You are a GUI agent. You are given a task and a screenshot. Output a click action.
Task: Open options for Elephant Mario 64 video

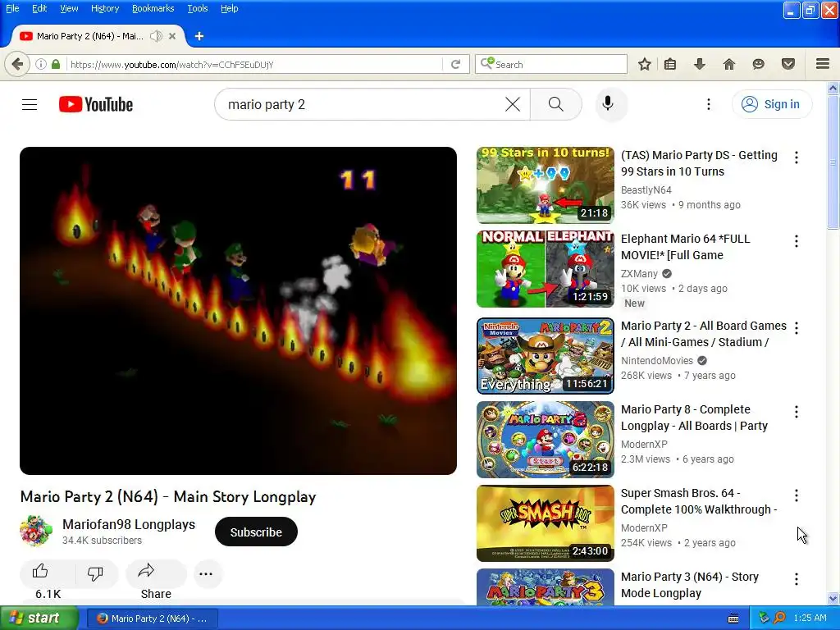coord(796,241)
